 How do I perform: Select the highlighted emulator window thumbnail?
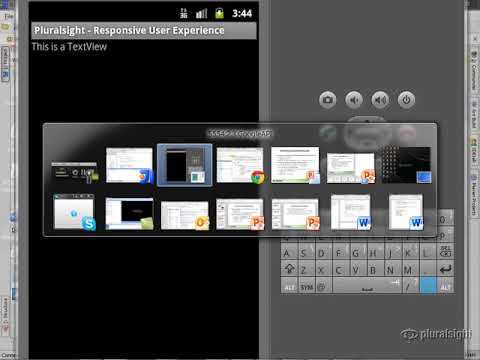coord(185,165)
